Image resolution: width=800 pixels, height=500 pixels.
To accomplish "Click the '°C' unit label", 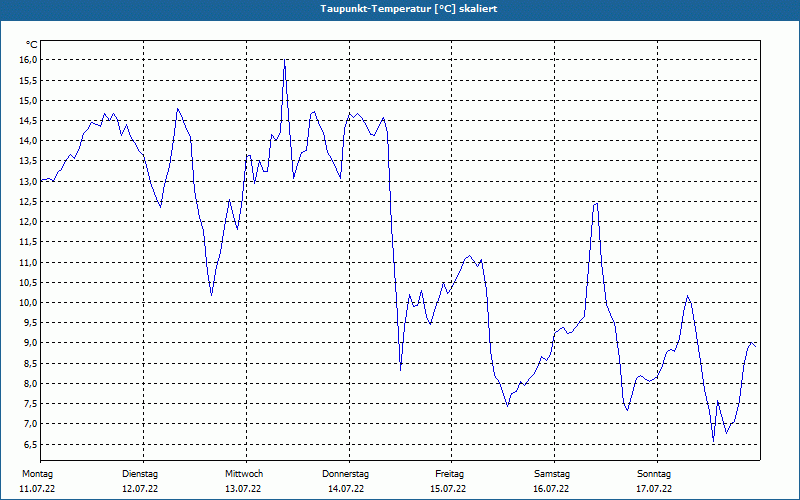I will point(32,45).
